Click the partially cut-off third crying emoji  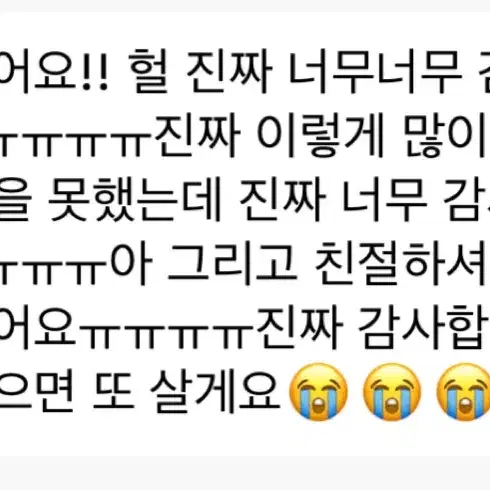pos(463,392)
